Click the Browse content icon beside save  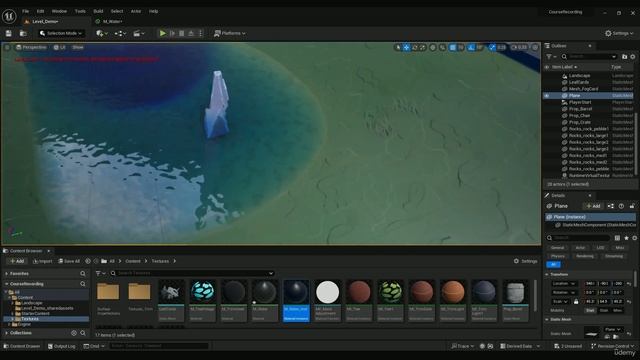coord(23,33)
